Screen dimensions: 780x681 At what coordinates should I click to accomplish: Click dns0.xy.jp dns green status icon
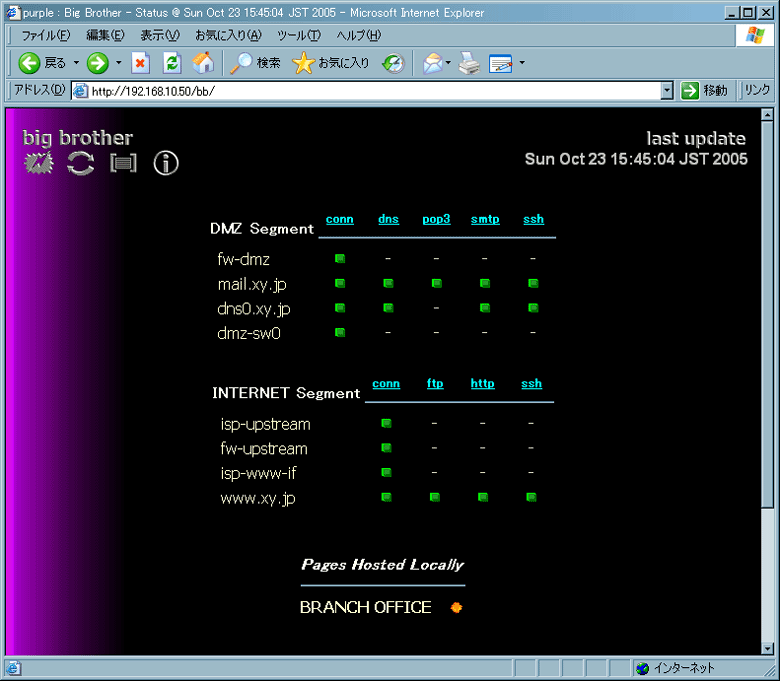(x=389, y=308)
